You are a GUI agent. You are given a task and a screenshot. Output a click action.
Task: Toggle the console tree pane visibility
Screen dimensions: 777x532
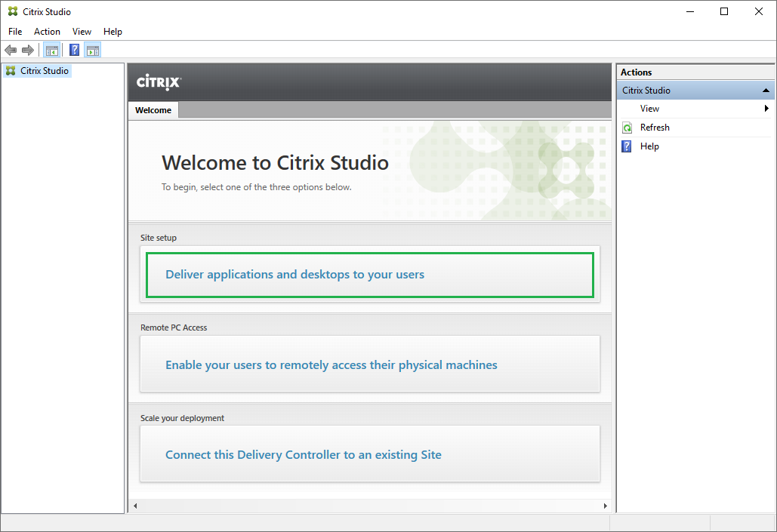pyautogui.click(x=51, y=50)
